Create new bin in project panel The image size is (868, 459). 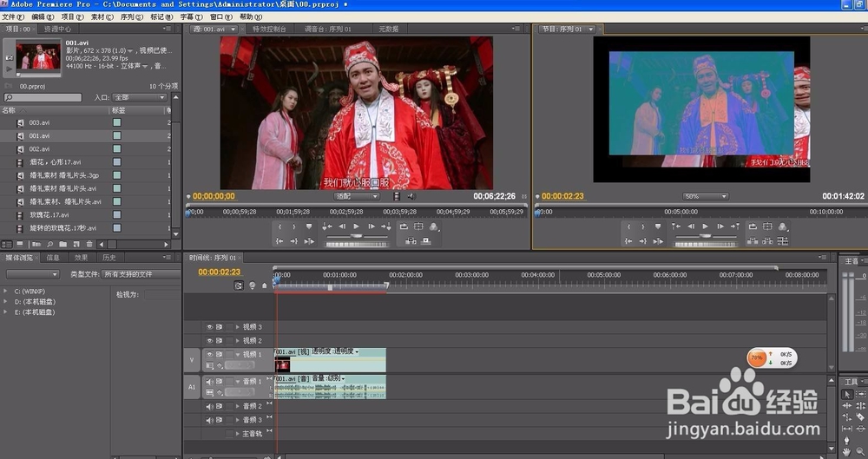[x=62, y=244]
